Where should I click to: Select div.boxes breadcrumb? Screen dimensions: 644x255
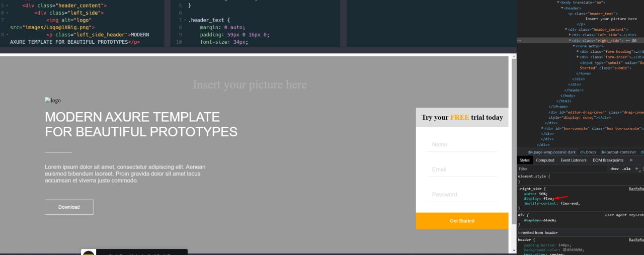[588, 152]
